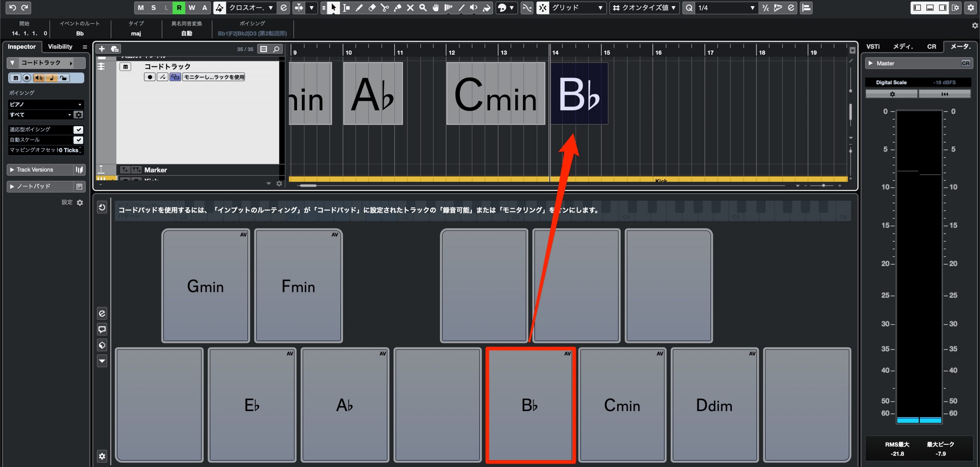Switch to the メータ. tab

[960, 47]
